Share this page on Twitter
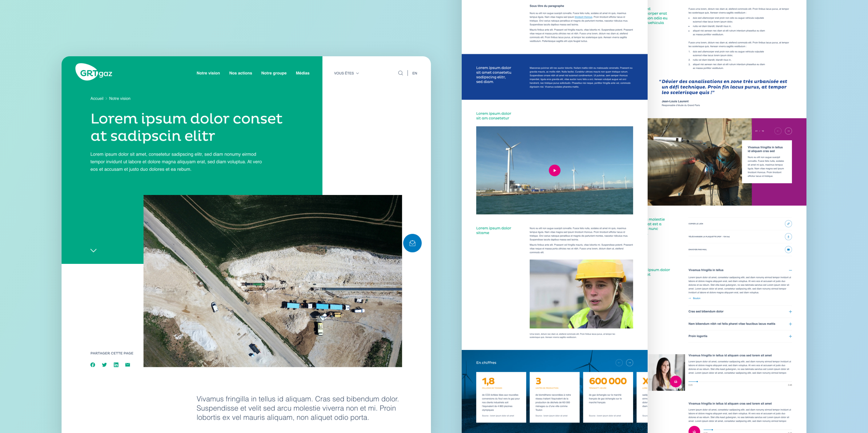Screen dimensions: 868x433 click(x=104, y=365)
